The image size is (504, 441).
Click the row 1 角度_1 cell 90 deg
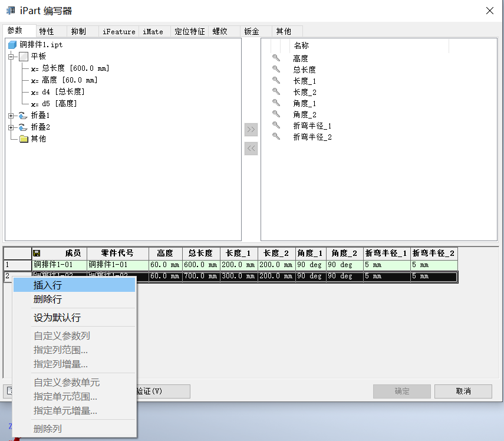(311, 265)
